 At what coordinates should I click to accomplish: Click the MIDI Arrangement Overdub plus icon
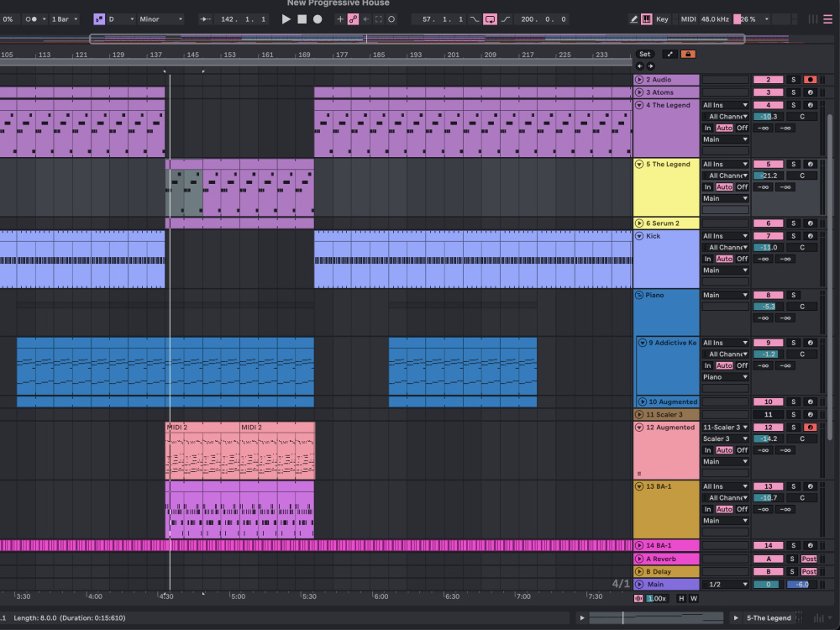point(340,19)
